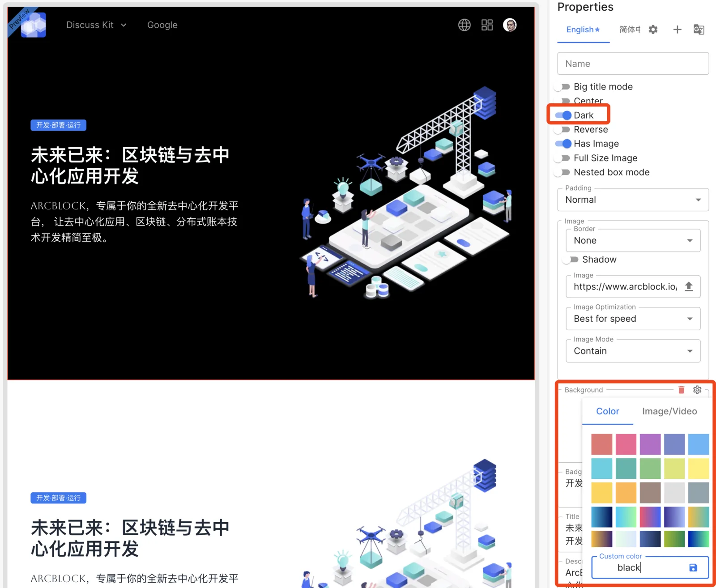Click the Google nav link
The image size is (716, 588).
[162, 25]
